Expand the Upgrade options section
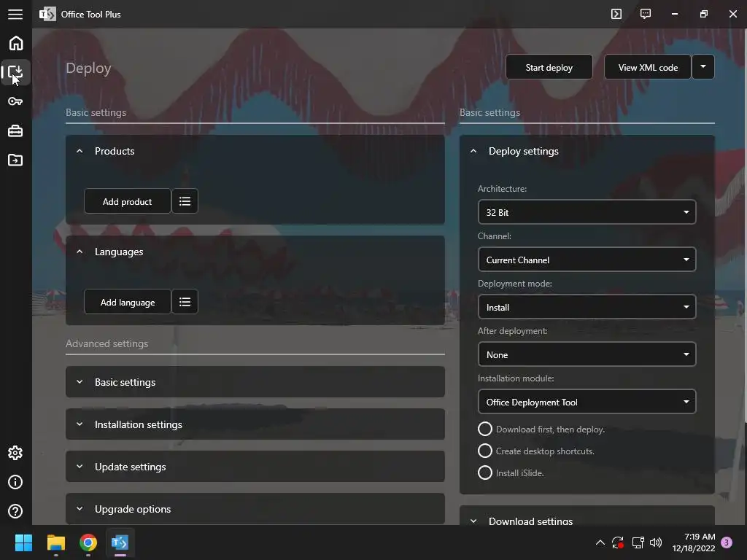This screenshot has height=560, width=747. click(255, 509)
